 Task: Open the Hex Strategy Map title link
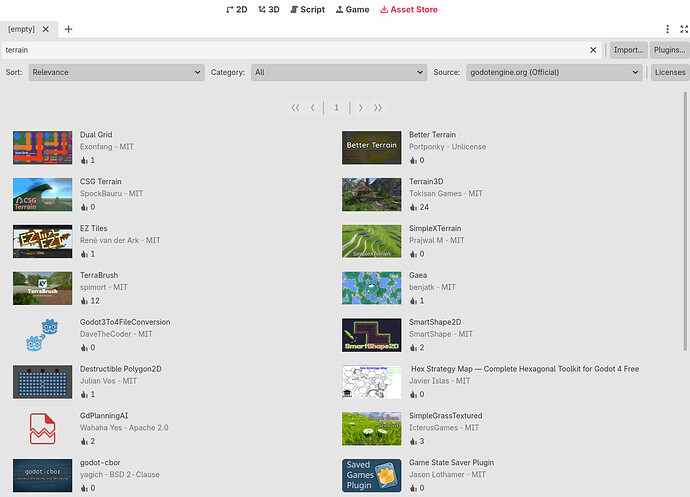click(x=525, y=369)
